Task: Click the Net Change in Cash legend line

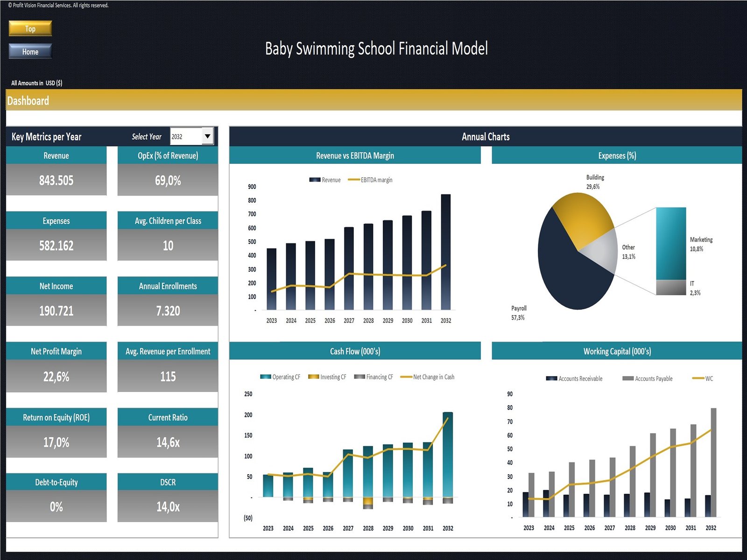Action: 406,377
